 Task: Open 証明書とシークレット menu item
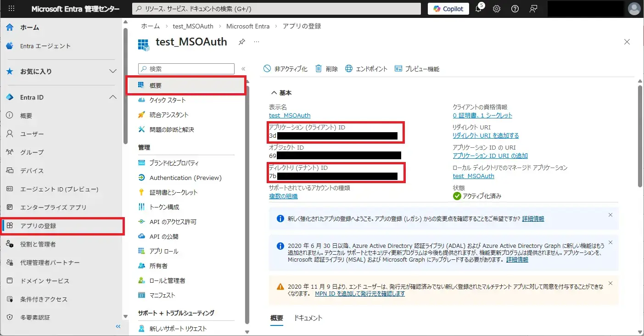tap(174, 192)
